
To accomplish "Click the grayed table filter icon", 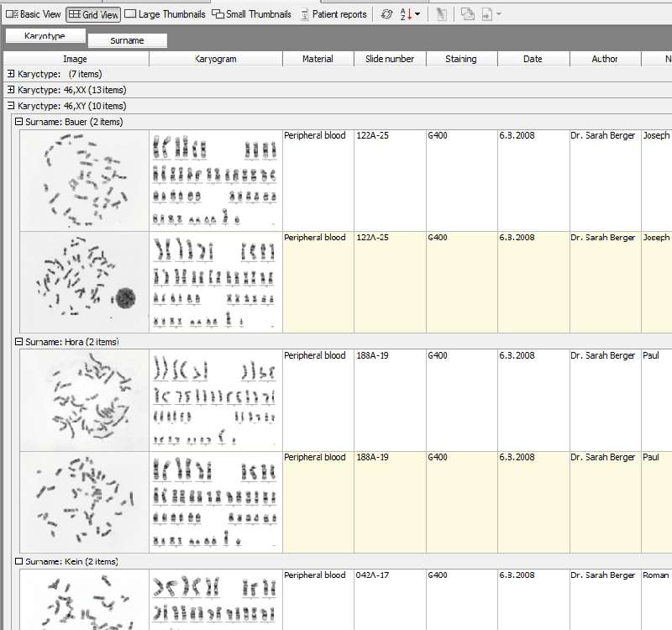I will click(441, 14).
